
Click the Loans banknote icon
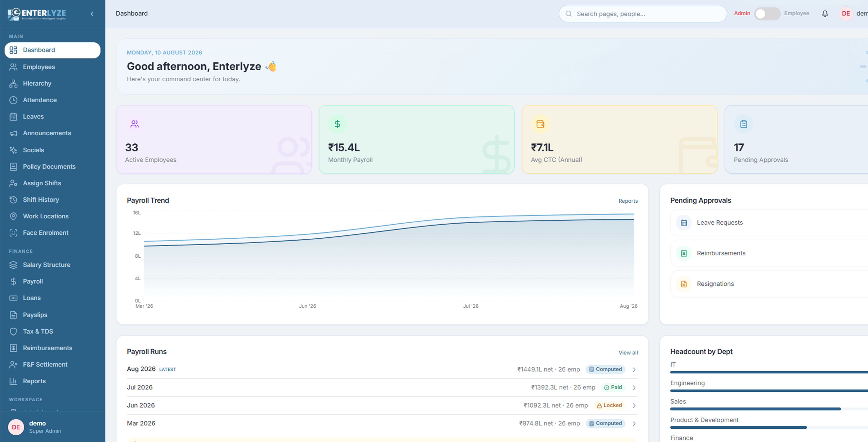click(13, 298)
